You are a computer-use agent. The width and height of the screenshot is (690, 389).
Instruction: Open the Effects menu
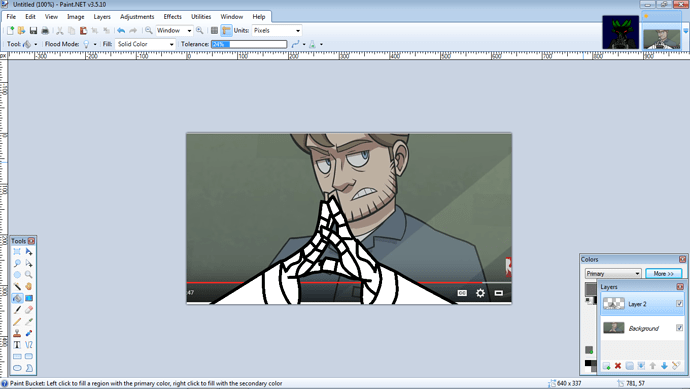tap(172, 17)
